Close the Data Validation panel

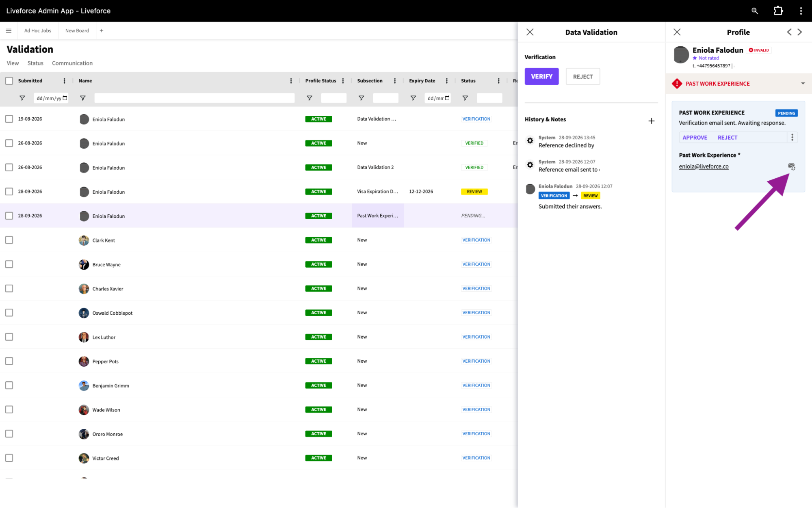click(x=530, y=32)
